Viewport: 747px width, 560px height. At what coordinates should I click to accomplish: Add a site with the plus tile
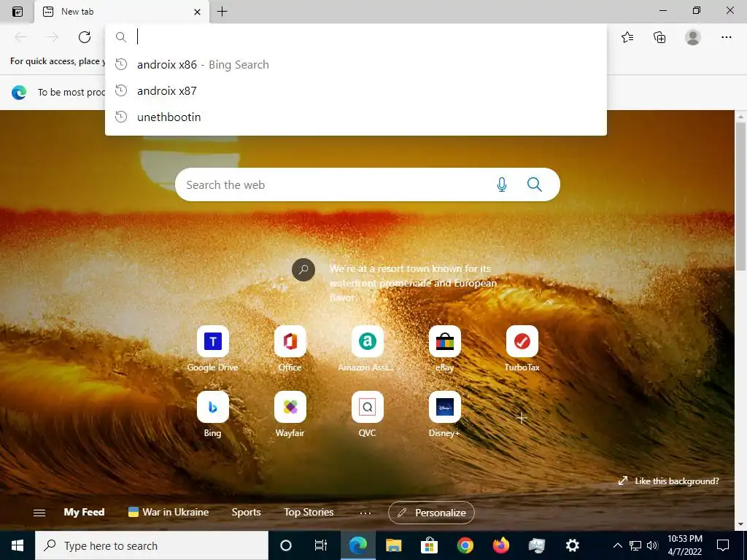tap(522, 418)
